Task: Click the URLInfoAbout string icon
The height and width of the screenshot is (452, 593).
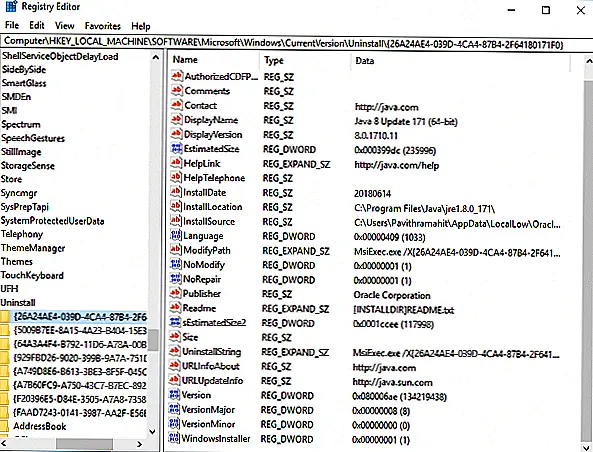Action: (174, 366)
